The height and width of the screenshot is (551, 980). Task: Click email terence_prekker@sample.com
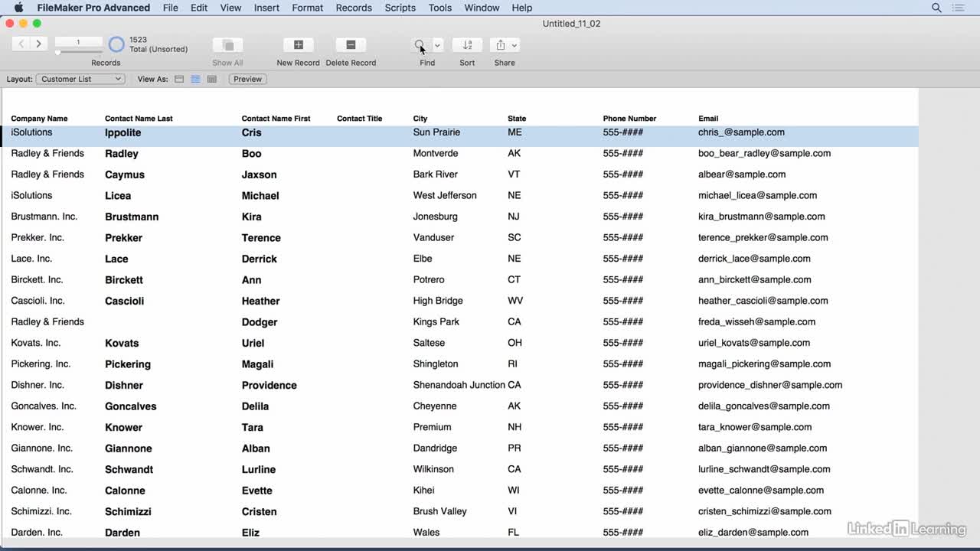(763, 237)
